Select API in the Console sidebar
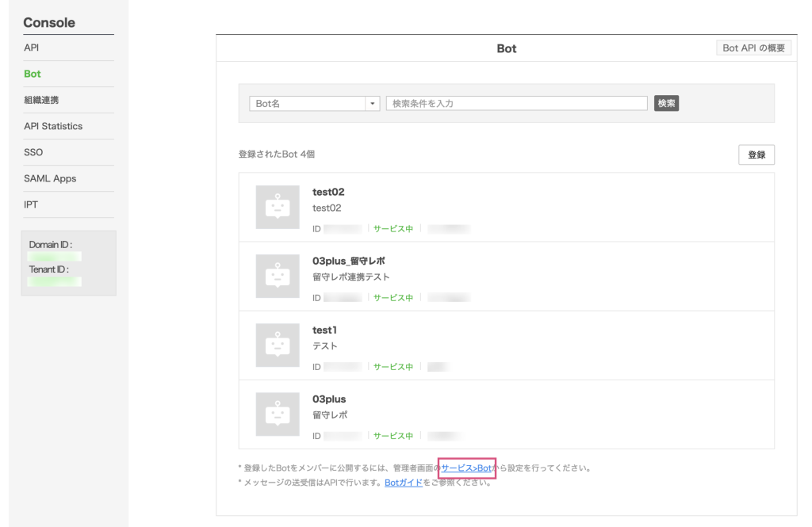812x527 pixels. point(32,48)
